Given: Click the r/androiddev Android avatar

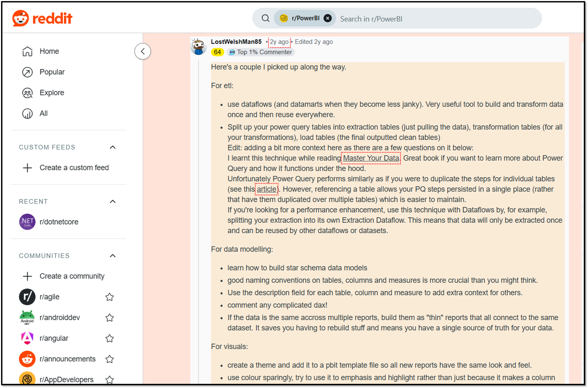Looking at the screenshot, I should 27,317.
